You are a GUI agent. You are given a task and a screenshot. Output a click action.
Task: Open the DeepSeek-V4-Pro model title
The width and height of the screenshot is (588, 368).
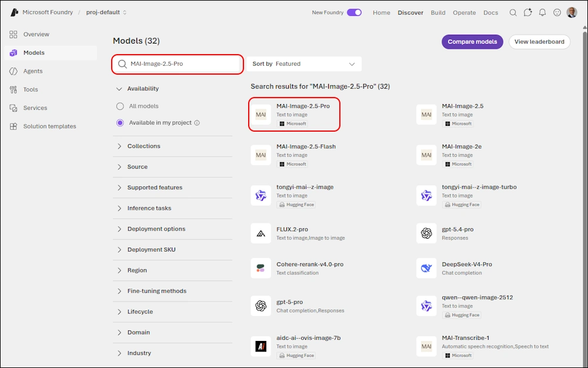coord(467,264)
